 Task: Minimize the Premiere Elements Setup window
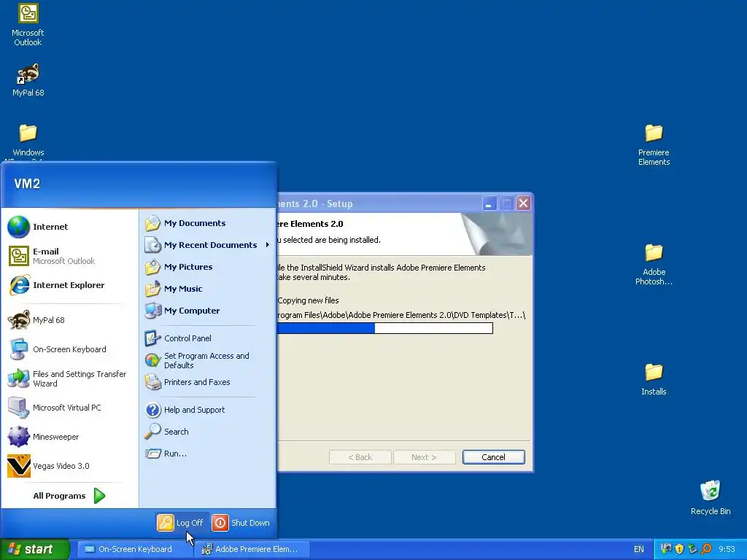point(489,204)
